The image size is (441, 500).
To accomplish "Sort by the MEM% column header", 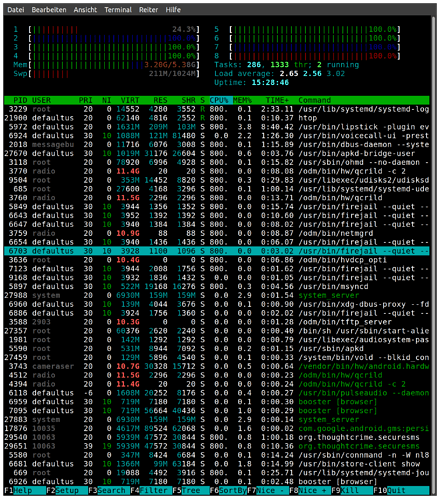I will tap(242, 100).
